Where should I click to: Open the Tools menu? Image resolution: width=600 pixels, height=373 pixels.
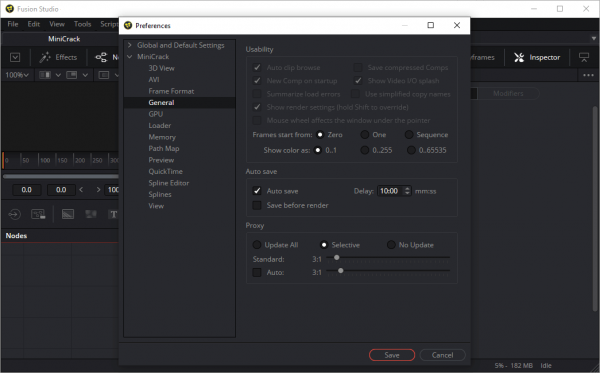point(82,24)
